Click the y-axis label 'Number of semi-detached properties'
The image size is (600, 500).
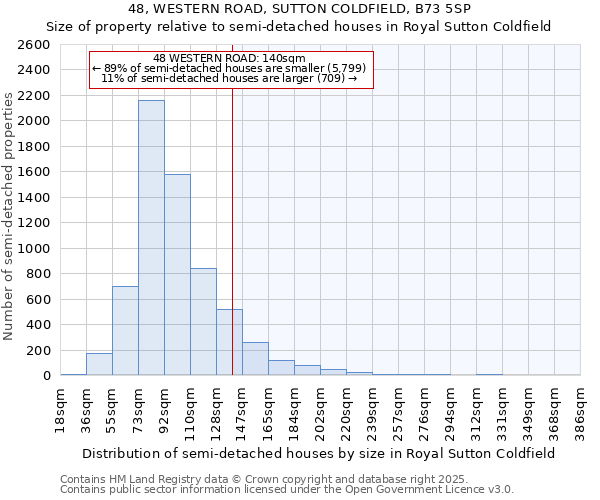click(x=9, y=215)
